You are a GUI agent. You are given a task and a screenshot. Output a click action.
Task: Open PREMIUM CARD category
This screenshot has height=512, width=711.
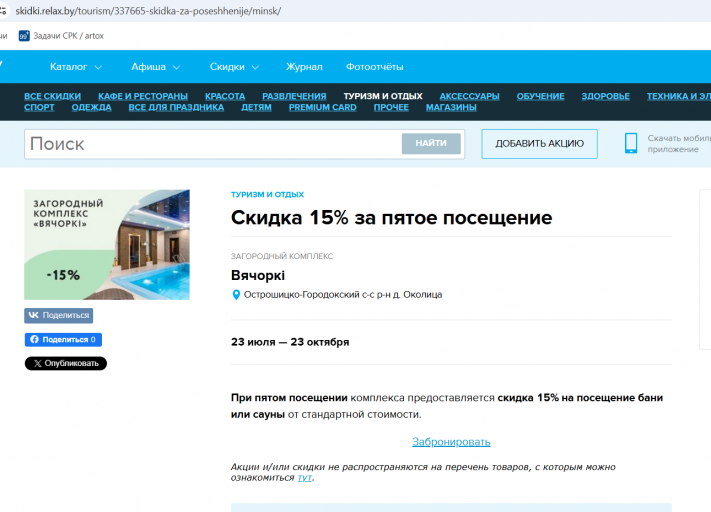[322, 107]
